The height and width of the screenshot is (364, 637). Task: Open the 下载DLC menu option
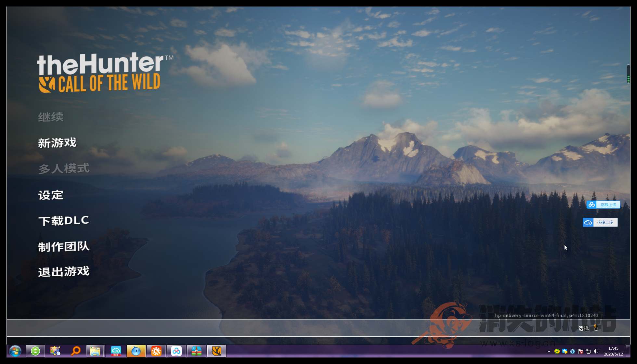click(x=64, y=221)
